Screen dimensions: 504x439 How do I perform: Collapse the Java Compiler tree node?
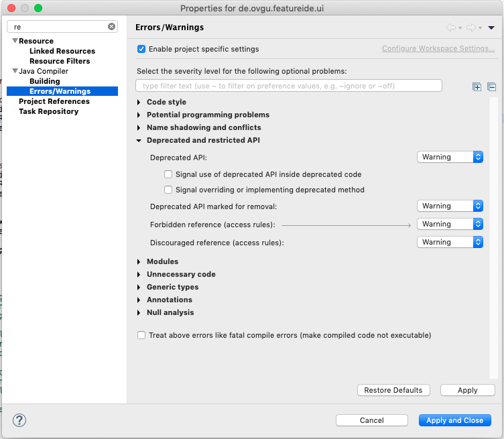15,71
